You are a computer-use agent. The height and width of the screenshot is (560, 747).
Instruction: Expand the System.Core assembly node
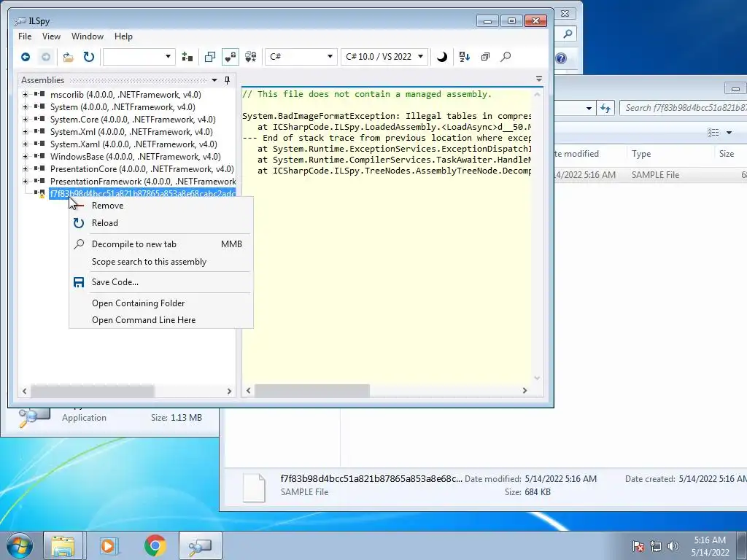[x=26, y=119]
